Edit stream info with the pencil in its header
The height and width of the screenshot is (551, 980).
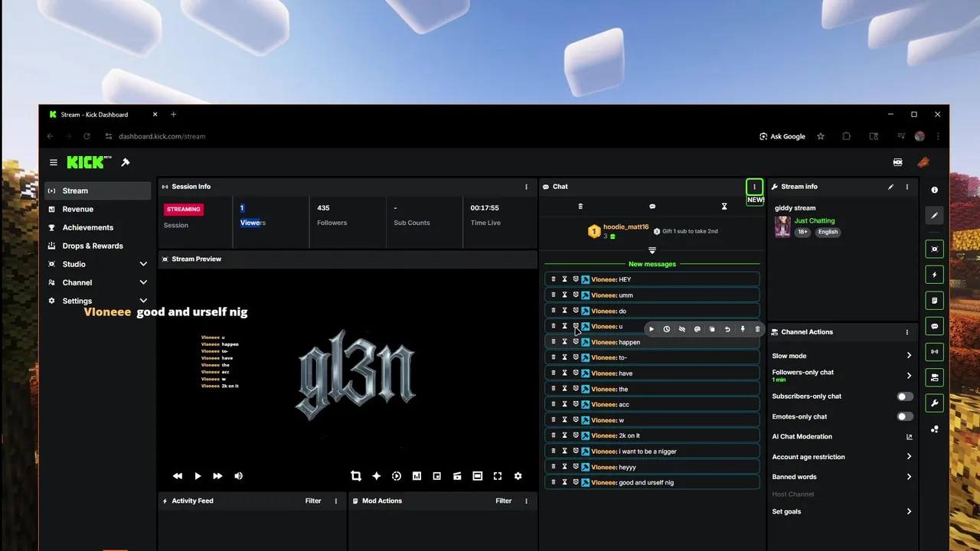point(890,187)
